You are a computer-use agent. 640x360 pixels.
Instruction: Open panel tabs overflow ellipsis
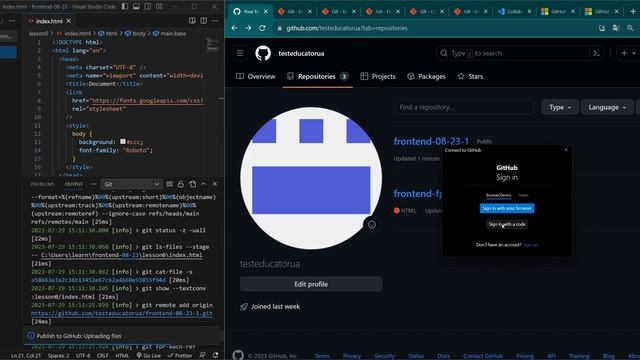pyautogui.click(x=93, y=184)
